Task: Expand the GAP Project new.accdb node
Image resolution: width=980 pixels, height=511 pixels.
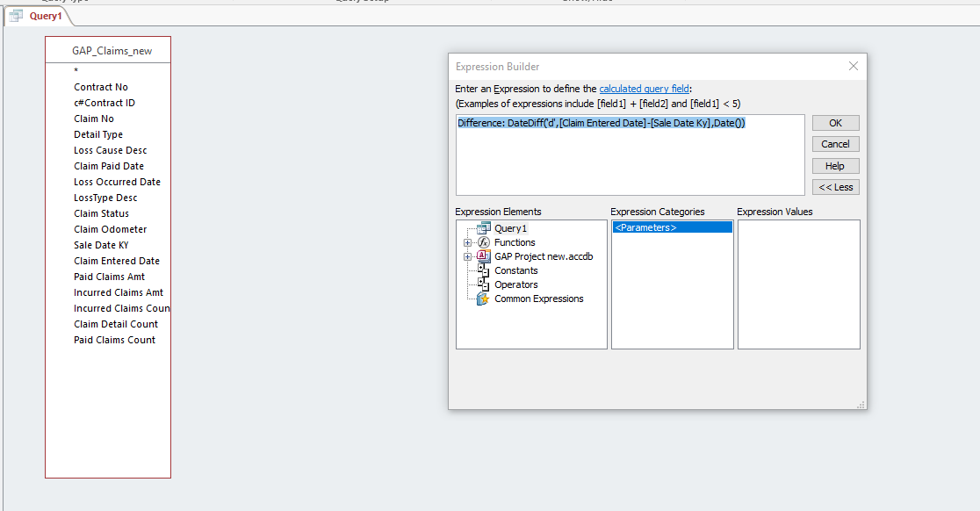Action: pos(469,256)
